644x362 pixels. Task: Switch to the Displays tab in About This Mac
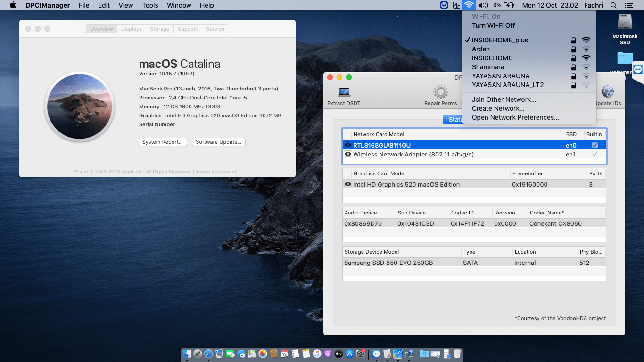click(x=132, y=29)
